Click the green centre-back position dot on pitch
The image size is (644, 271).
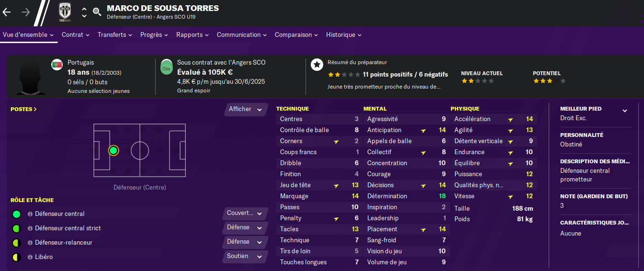click(113, 150)
